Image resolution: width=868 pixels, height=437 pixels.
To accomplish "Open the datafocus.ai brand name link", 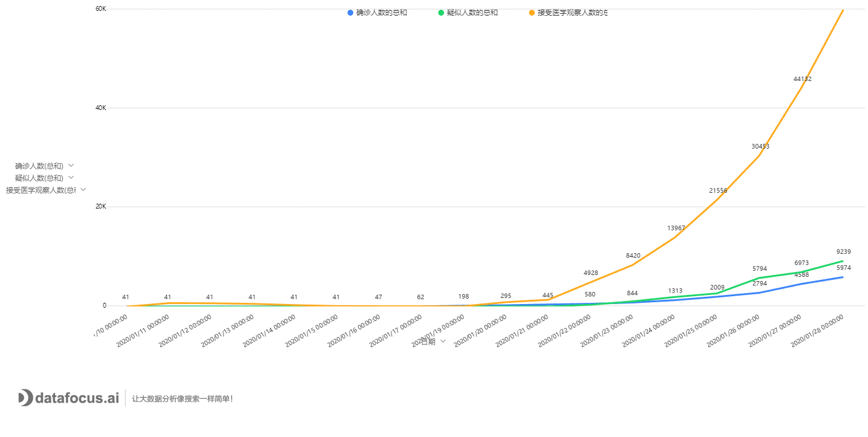I will [x=77, y=398].
